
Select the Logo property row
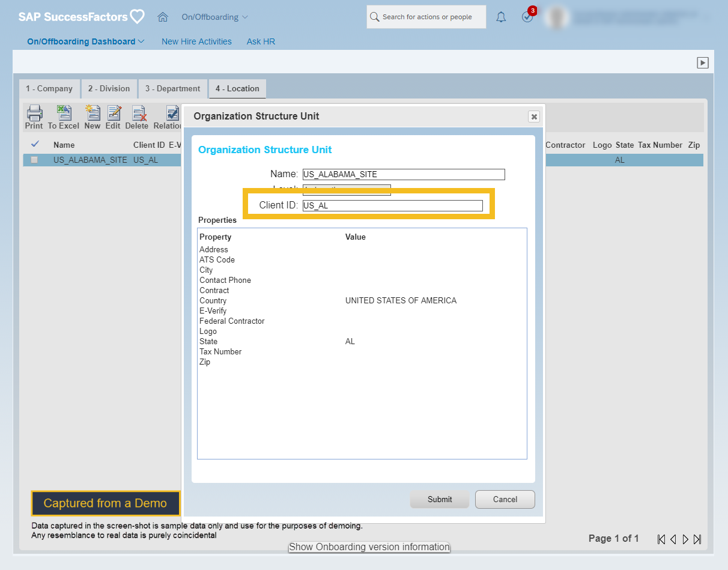208,331
